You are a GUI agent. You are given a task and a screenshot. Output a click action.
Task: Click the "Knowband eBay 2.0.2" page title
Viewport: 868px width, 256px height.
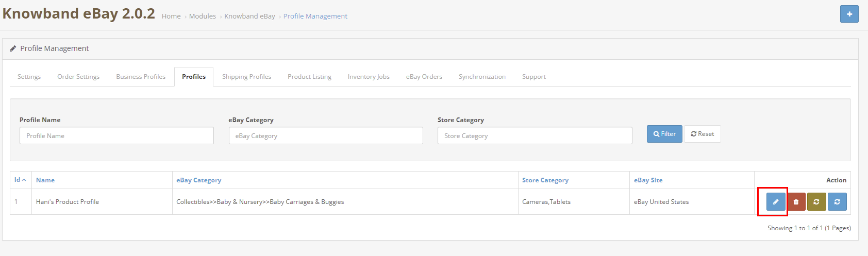(x=79, y=13)
